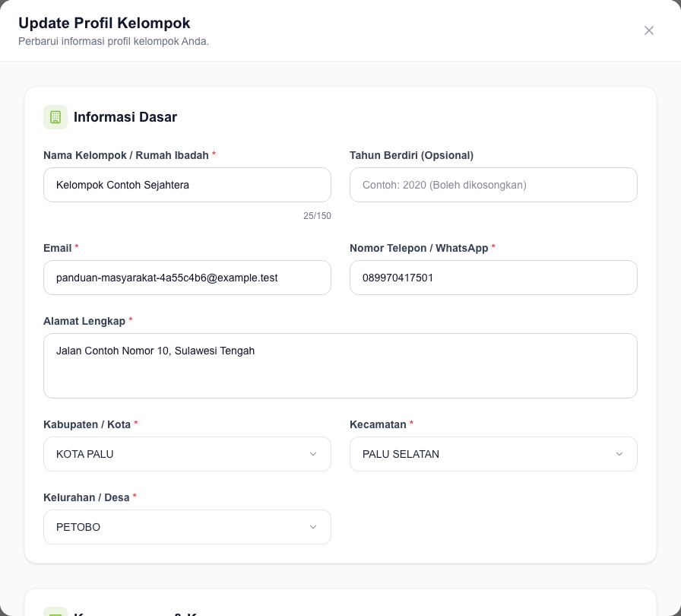Click the Update Profil Kelompok title
This screenshot has width=681, height=616.
104,23
